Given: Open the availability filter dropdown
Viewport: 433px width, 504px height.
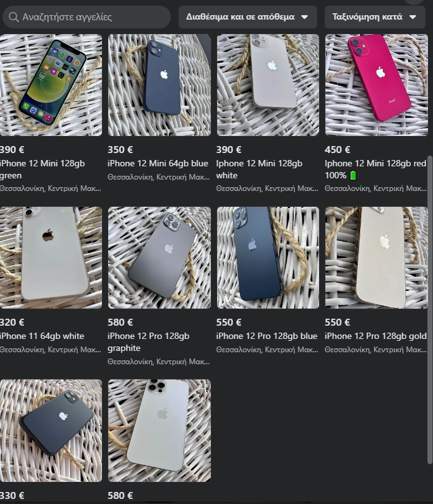Looking at the screenshot, I should click(248, 16).
